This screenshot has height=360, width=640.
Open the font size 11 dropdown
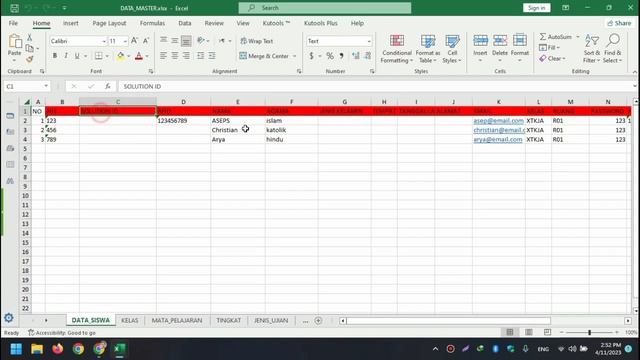point(125,41)
